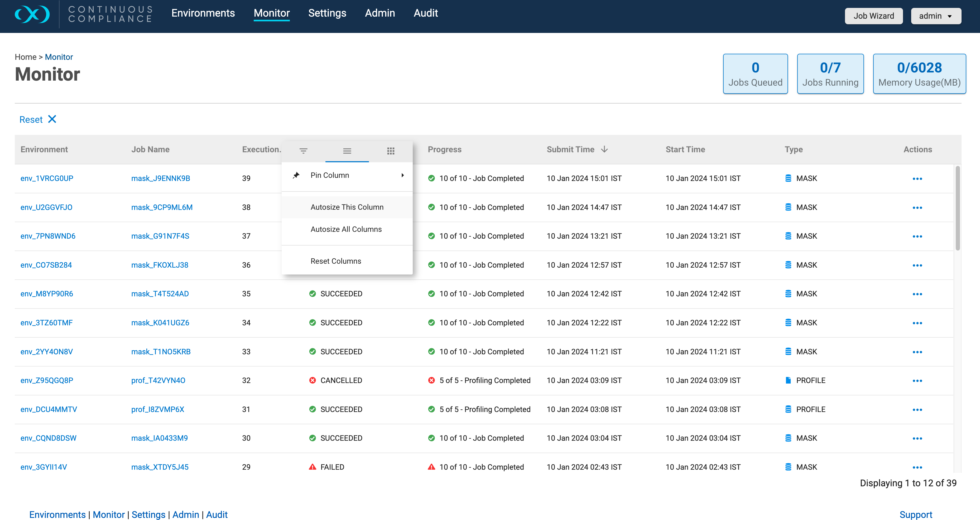Image resolution: width=980 pixels, height=520 pixels.
Task: Select Reset Columns menu entry
Action: pos(347,261)
